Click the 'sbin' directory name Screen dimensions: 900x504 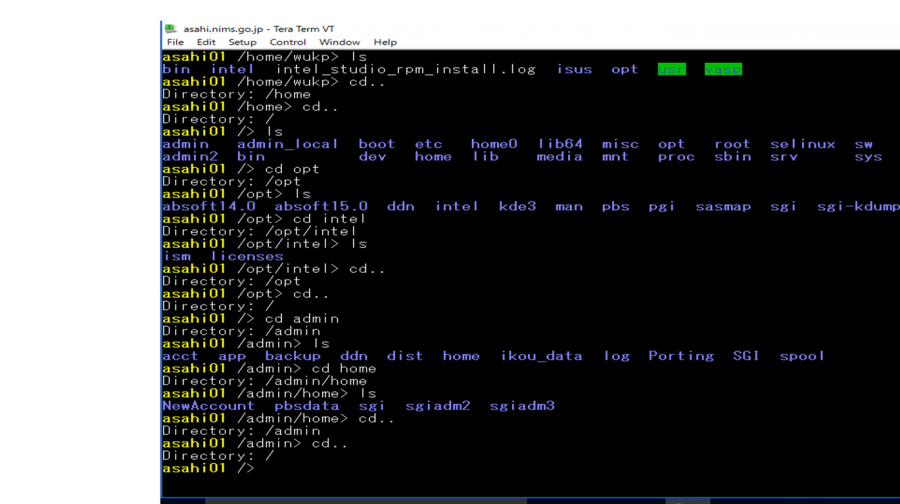pos(732,157)
